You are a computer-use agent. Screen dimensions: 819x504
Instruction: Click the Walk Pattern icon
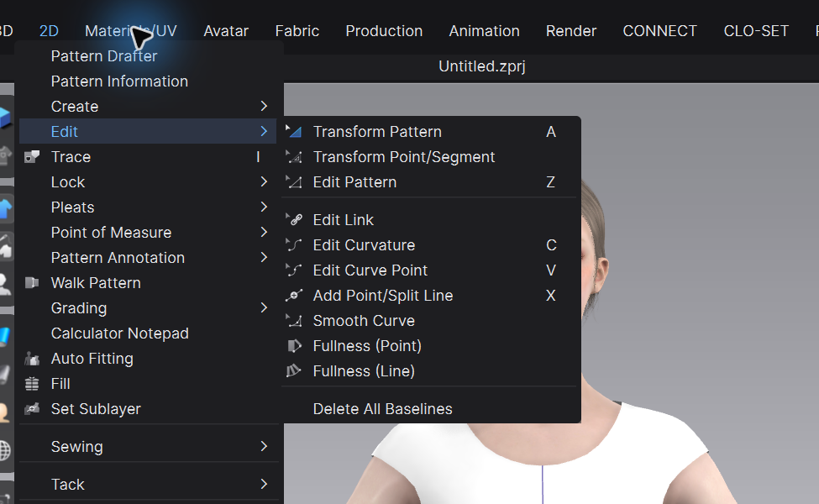[x=32, y=282]
